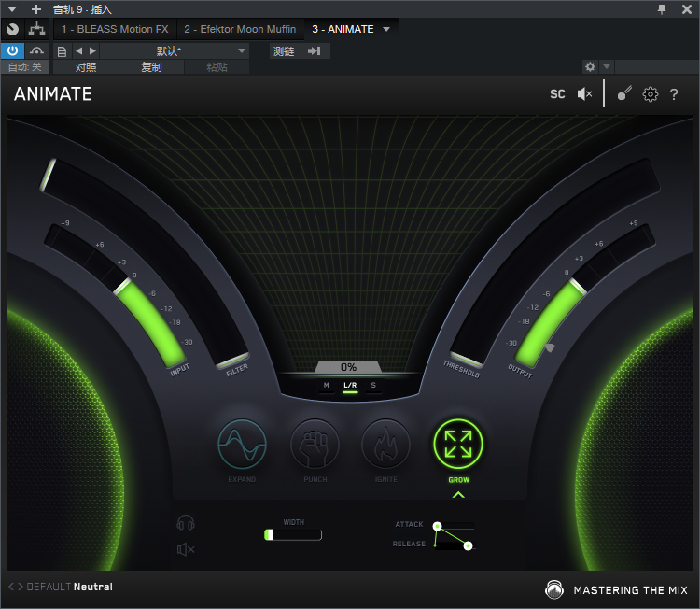700x609 pixels.
Task: Toggle the SC sidechain button
Action: pyautogui.click(x=557, y=94)
